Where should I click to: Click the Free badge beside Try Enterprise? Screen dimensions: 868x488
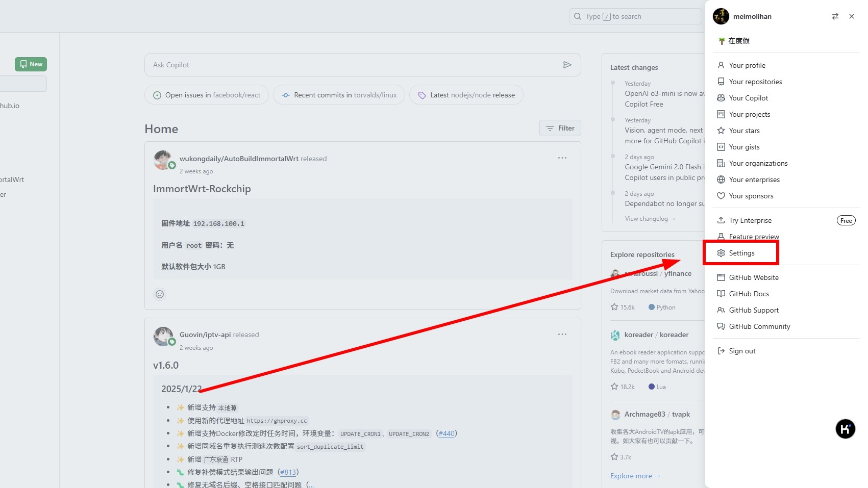pyautogui.click(x=846, y=220)
